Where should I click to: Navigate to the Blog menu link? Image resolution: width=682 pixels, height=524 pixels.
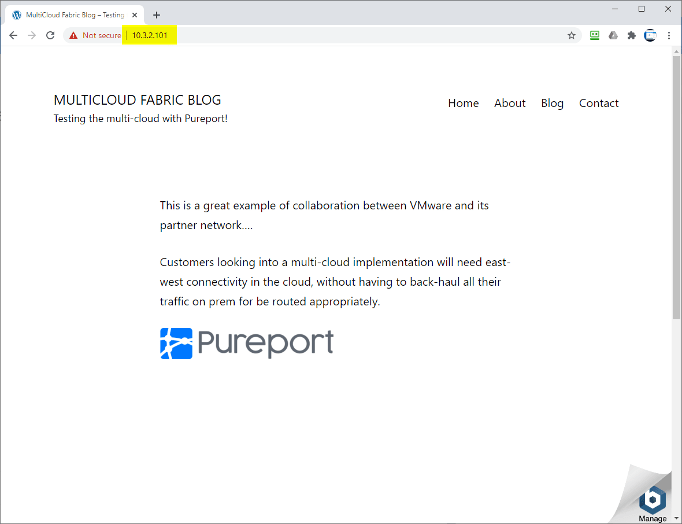pyautogui.click(x=552, y=103)
